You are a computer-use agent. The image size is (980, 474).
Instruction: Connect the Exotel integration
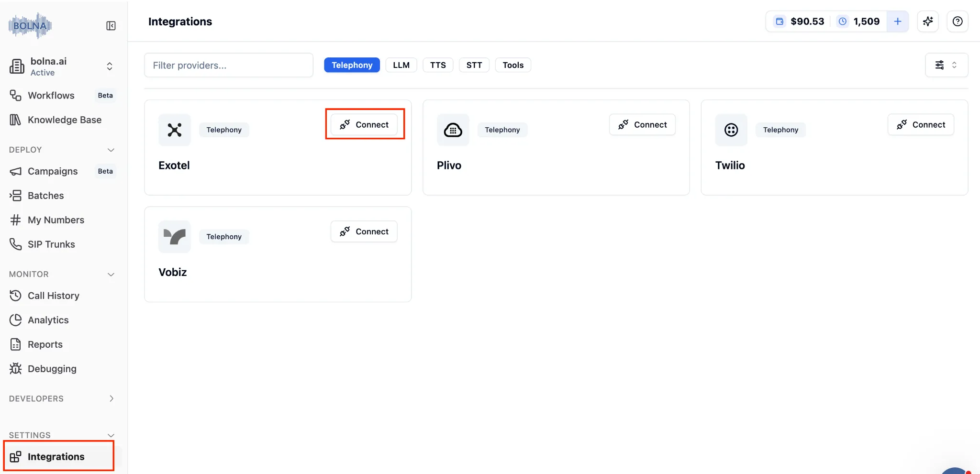coord(364,124)
